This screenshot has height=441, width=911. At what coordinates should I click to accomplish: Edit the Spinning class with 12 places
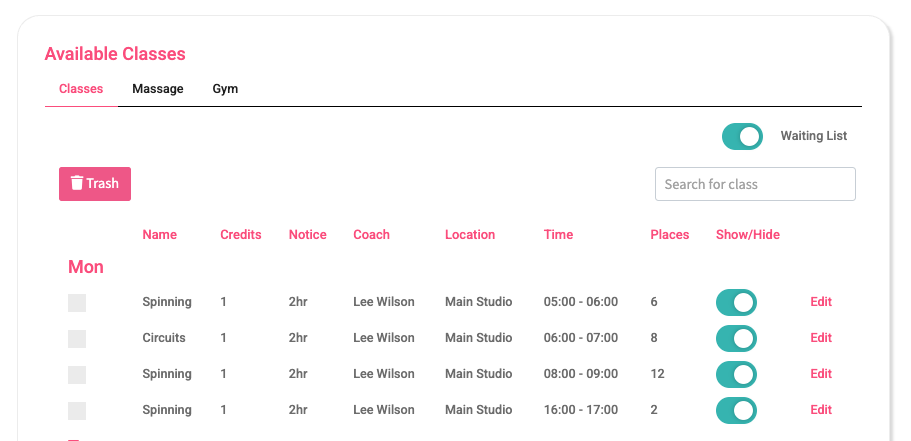point(821,374)
